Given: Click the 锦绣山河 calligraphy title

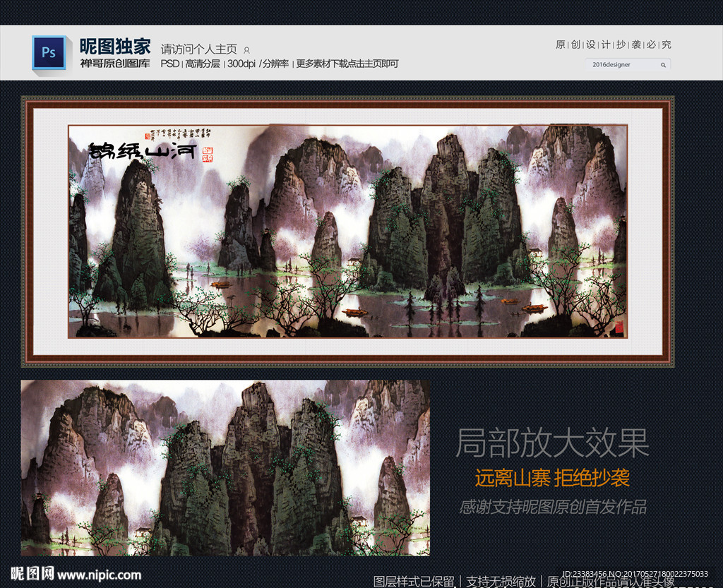Looking at the screenshot, I should pos(143,150).
